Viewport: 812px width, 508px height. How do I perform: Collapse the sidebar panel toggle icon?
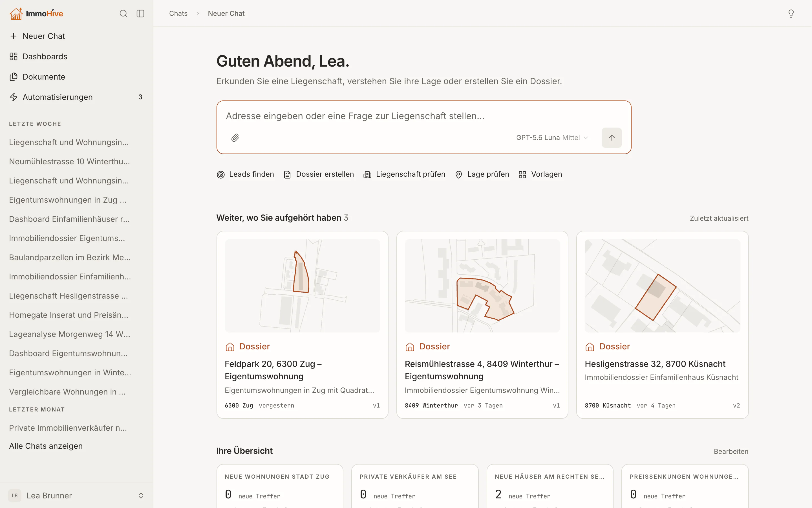[140, 14]
